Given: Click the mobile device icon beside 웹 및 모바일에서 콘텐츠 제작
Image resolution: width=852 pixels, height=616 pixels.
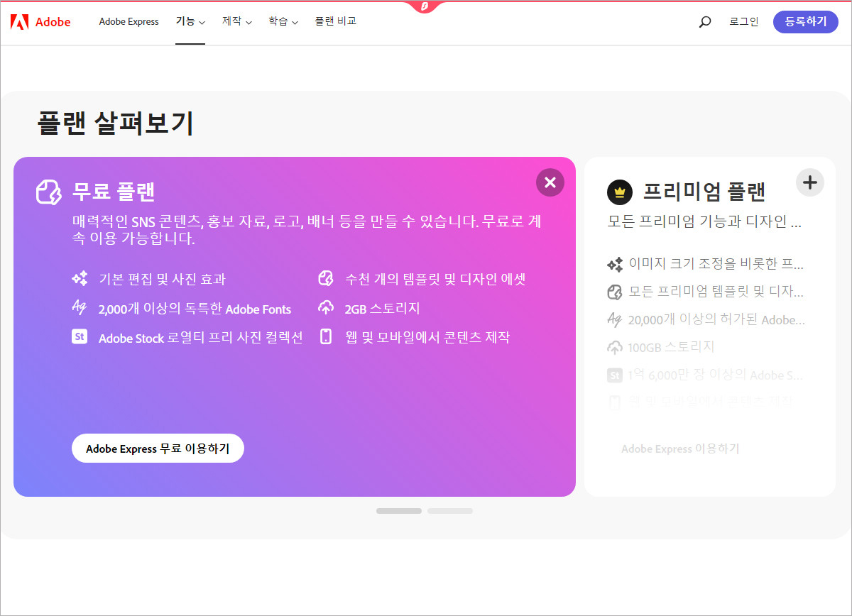Looking at the screenshot, I should pyautogui.click(x=326, y=336).
